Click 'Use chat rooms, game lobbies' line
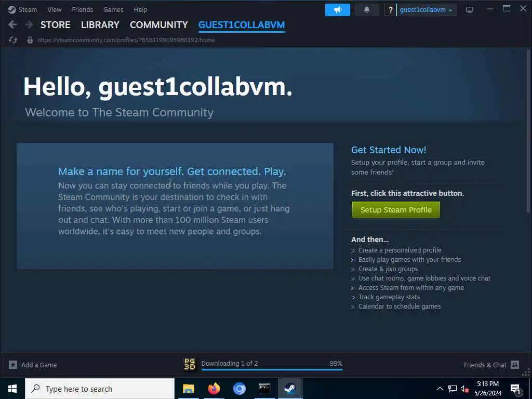The height and width of the screenshot is (399, 532). pos(424,278)
